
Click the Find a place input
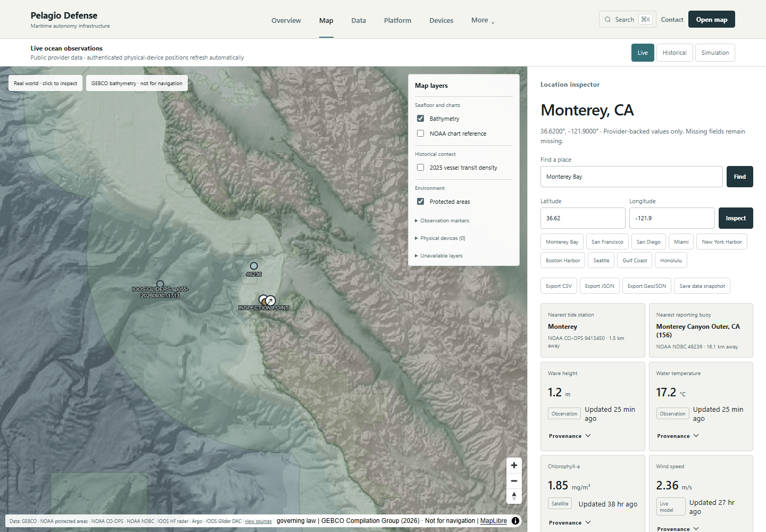631,177
